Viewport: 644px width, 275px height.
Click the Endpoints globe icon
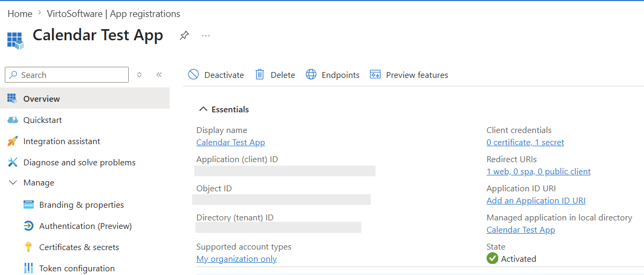pyautogui.click(x=311, y=75)
